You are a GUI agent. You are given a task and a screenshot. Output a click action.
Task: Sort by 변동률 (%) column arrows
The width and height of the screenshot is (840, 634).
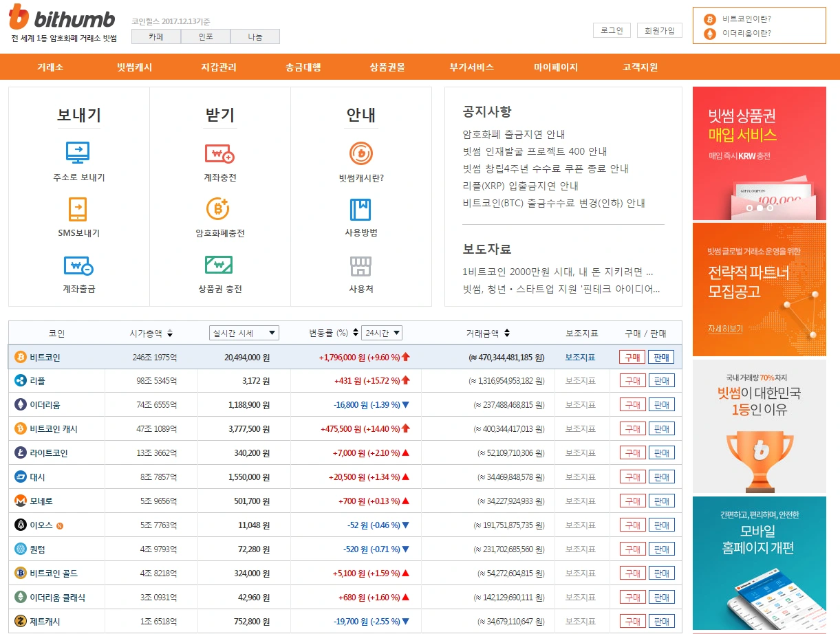[x=355, y=334]
